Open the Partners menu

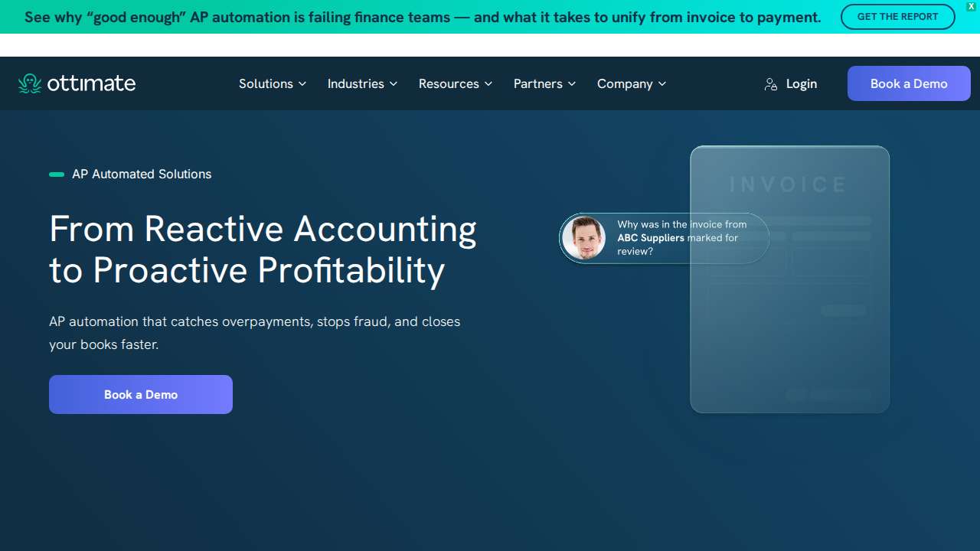coord(538,84)
